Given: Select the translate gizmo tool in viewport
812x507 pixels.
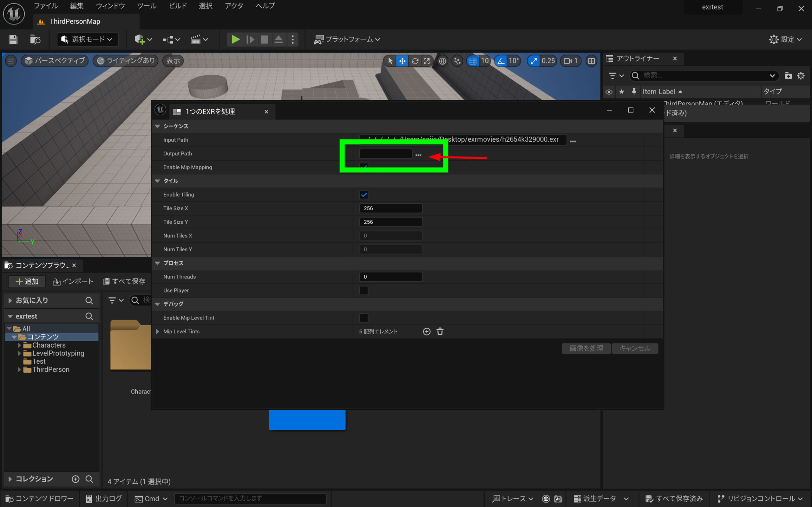Looking at the screenshot, I should (x=402, y=61).
